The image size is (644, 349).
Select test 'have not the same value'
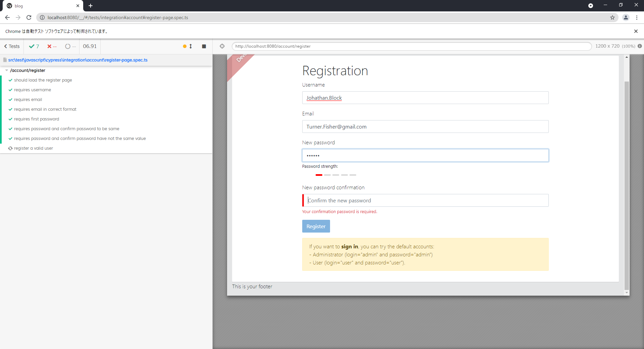pyautogui.click(x=80, y=139)
